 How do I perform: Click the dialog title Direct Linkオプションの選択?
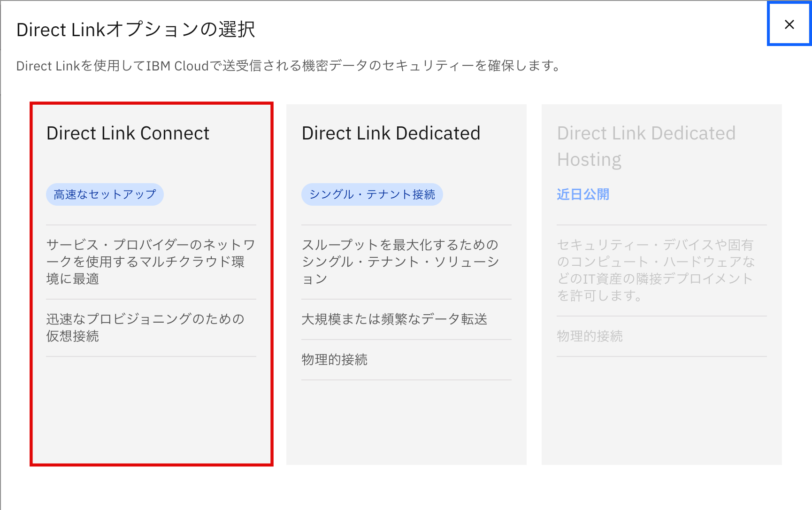click(x=136, y=29)
